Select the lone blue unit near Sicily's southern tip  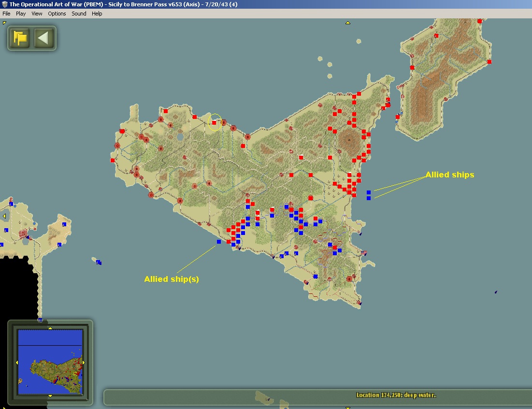(316, 277)
